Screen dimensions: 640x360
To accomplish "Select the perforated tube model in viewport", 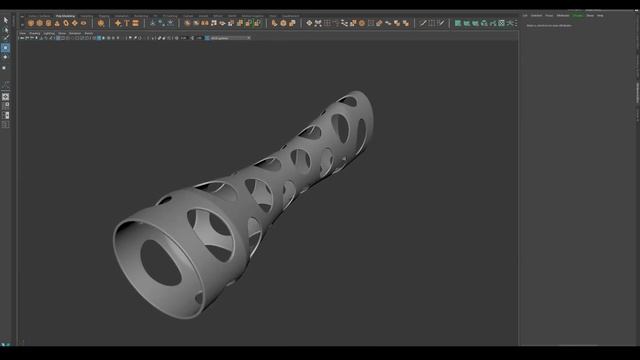I will pos(245,204).
